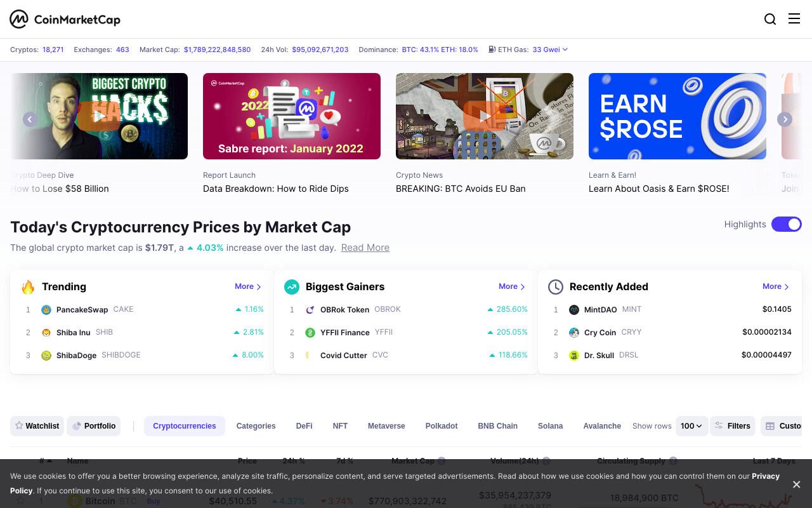Switch to the Solana tab
The image size is (812, 508).
click(x=551, y=426)
